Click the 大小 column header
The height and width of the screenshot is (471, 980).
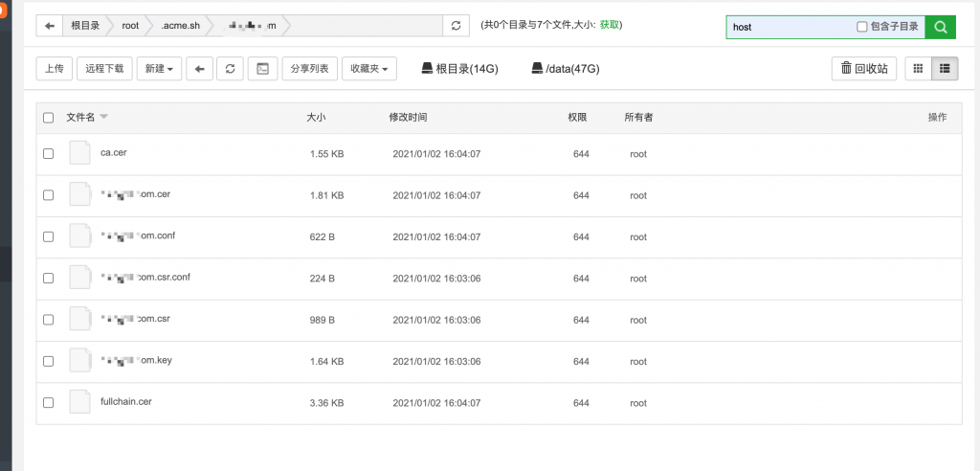[x=316, y=118]
